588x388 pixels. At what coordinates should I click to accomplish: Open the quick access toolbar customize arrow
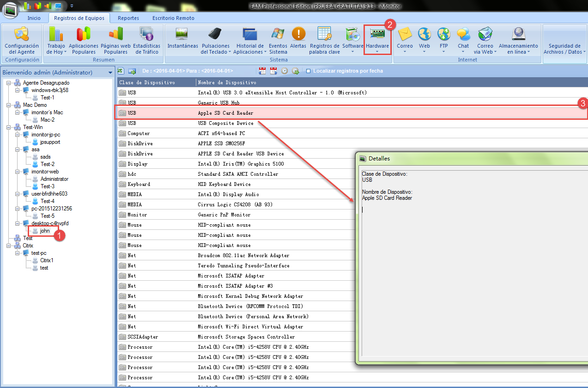click(72, 6)
